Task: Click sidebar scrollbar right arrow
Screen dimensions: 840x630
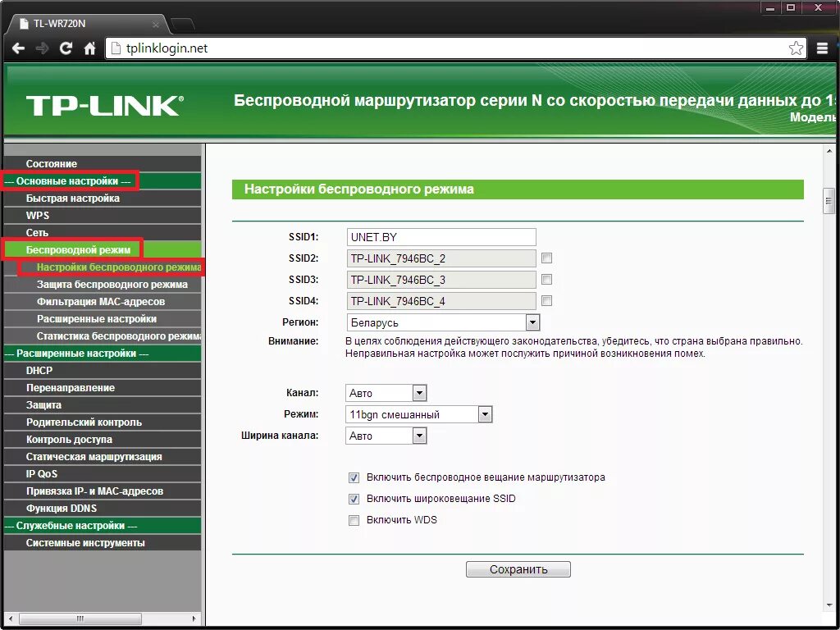Action: tap(194, 619)
